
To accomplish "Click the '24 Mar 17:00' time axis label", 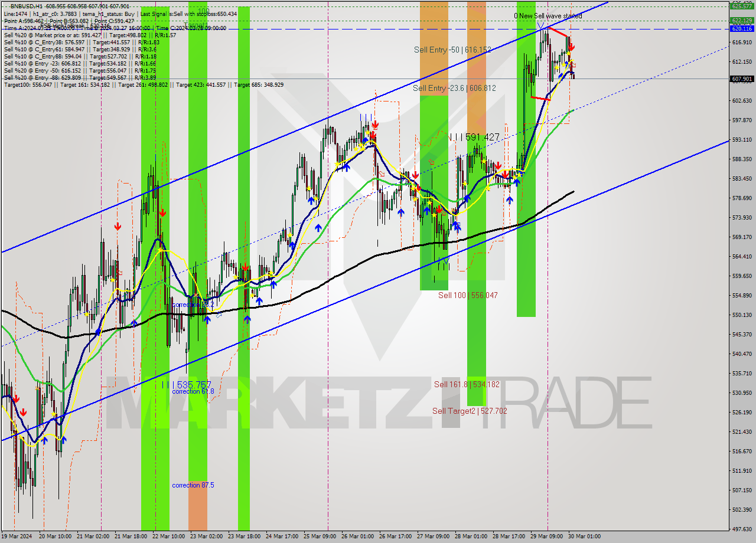I will pos(282,537).
